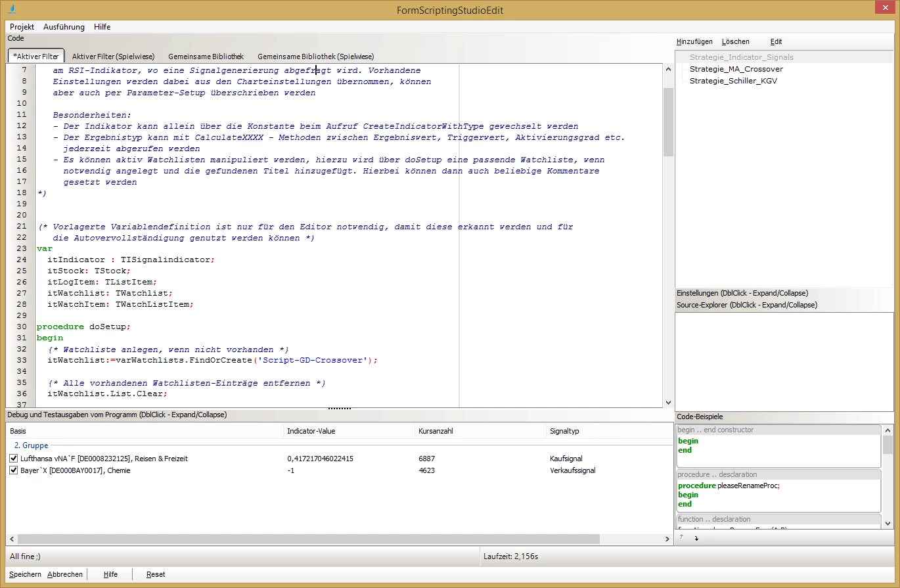Click the Kaufsignal cell
The image size is (900, 588).
point(566,459)
